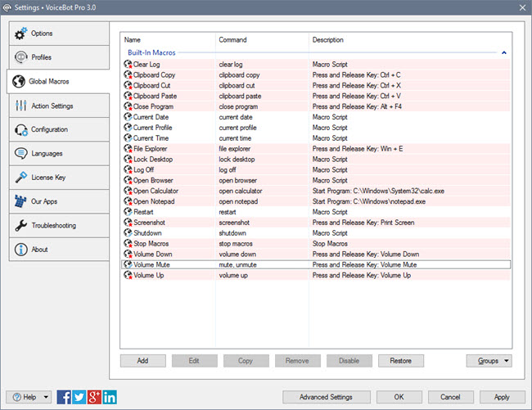532x410 pixels.
Task: Open Advanced Settings
Action: pos(326,397)
